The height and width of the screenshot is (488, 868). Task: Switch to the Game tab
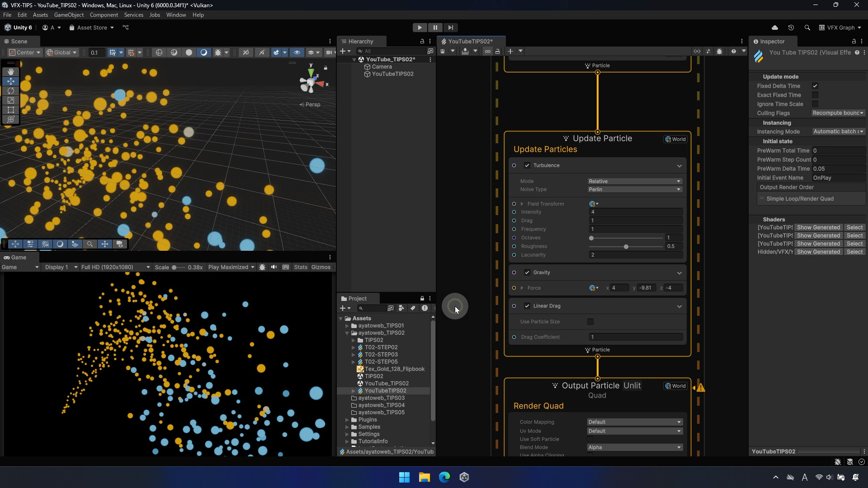(15, 258)
